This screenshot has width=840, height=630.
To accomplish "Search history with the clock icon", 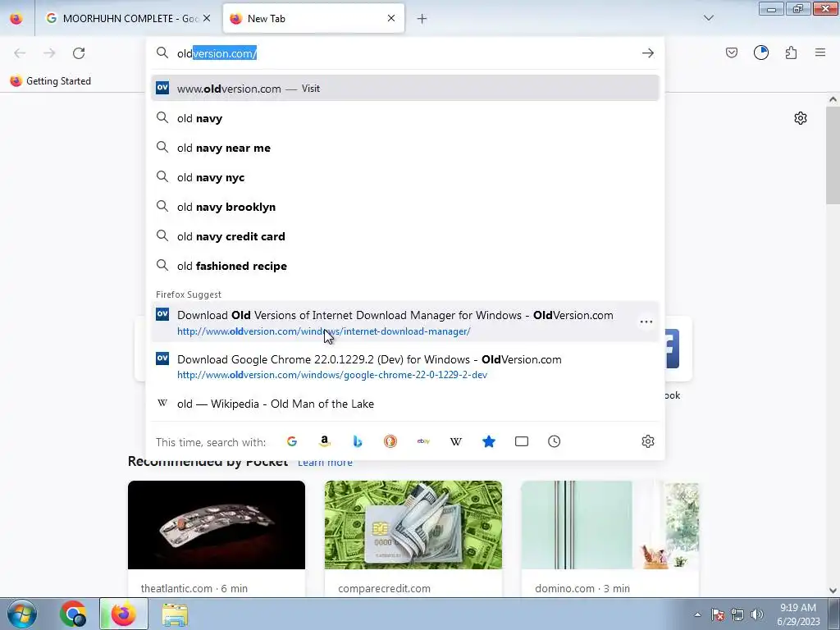I will 554,441.
